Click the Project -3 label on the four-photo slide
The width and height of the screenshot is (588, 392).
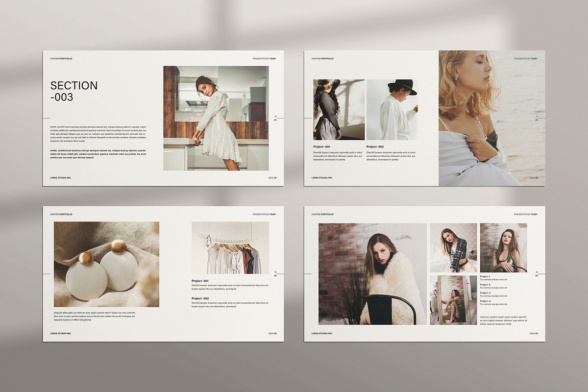(x=485, y=293)
